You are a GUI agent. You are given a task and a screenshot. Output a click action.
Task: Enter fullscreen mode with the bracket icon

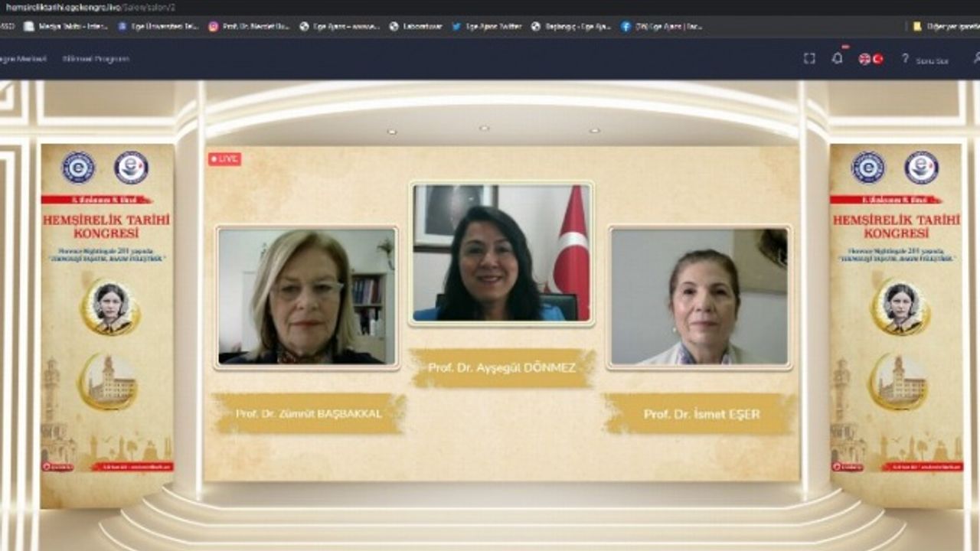pyautogui.click(x=809, y=58)
